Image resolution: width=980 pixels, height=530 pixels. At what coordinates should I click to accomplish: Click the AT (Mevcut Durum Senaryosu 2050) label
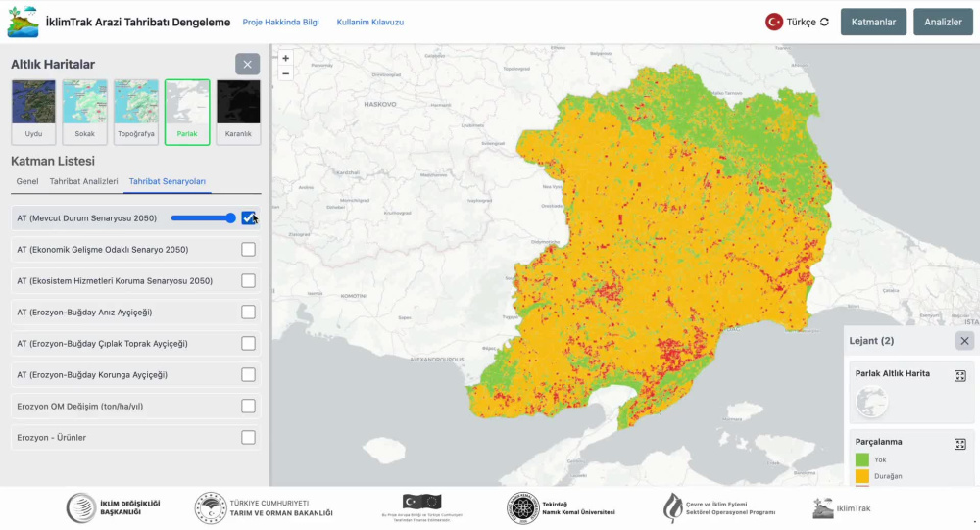(87, 218)
